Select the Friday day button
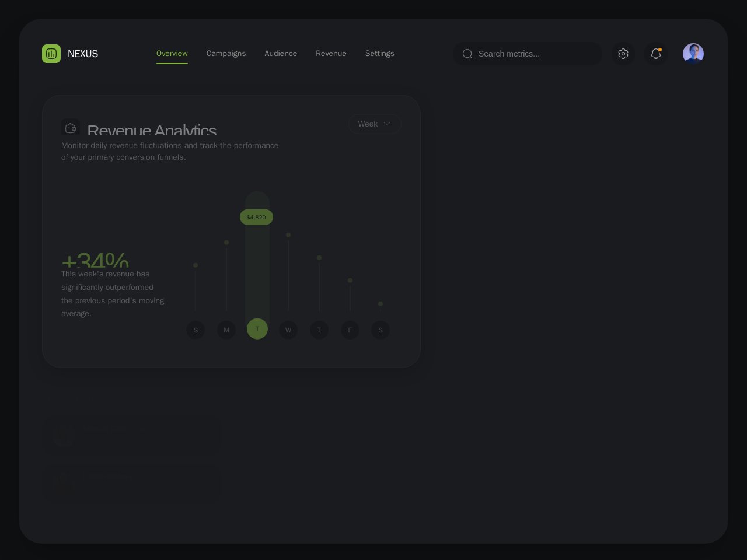 (x=350, y=330)
